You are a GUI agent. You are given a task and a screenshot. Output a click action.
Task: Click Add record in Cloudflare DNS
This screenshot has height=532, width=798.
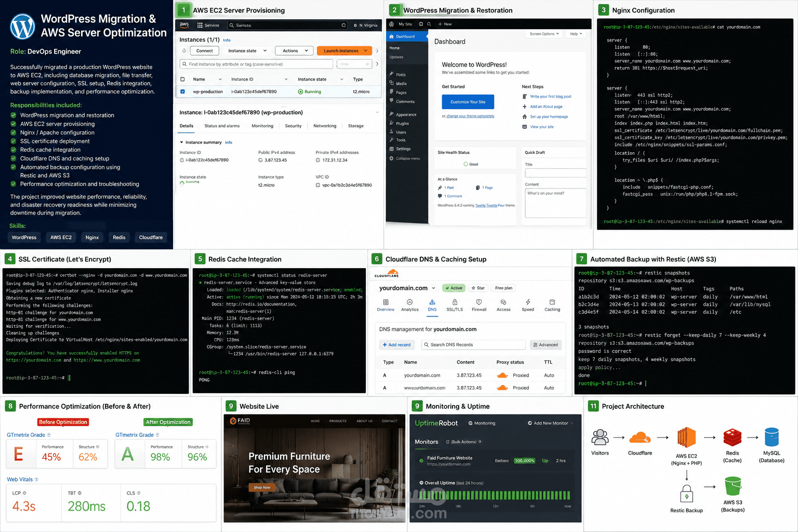(396, 344)
